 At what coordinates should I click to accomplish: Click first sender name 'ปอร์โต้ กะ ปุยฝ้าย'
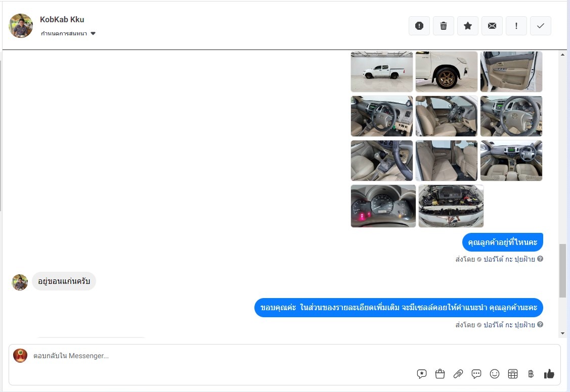tap(509, 259)
